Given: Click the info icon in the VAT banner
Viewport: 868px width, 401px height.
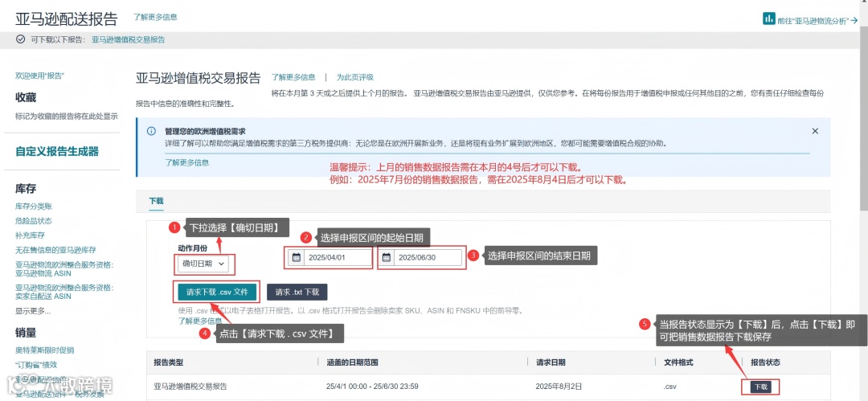Looking at the screenshot, I should (x=150, y=131).
